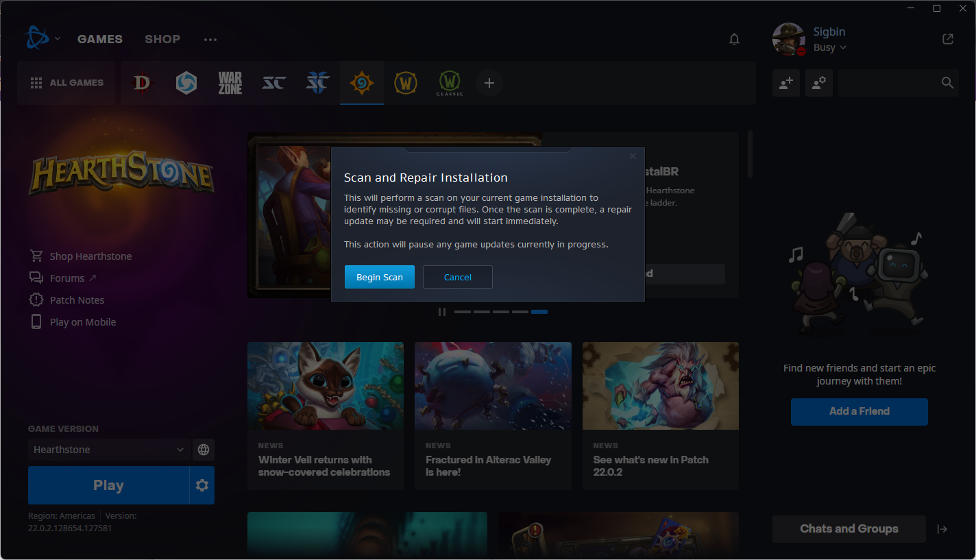Cancel the Scan and Repair dialog
976x560 pixels.
point(458,277)
